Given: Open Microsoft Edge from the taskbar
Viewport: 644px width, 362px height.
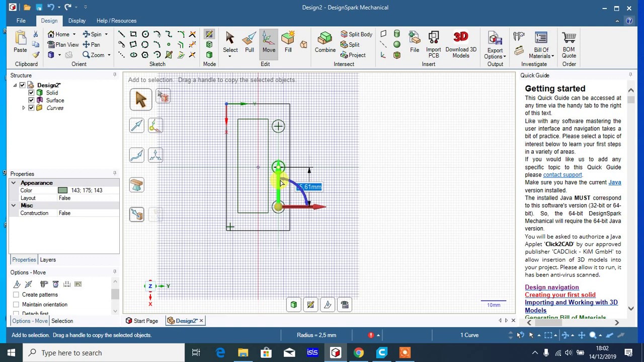Looking at the screenshot, I should (x=220, y=353).
